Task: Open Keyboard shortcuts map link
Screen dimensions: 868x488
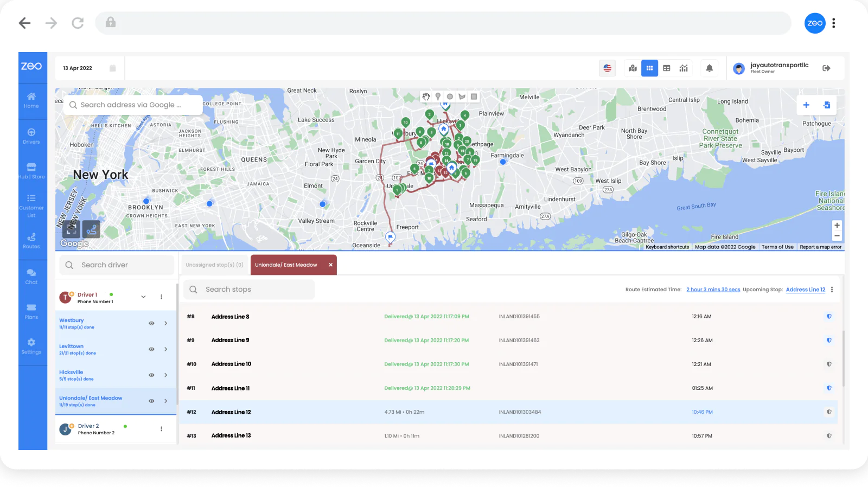Action: [667, 247]
